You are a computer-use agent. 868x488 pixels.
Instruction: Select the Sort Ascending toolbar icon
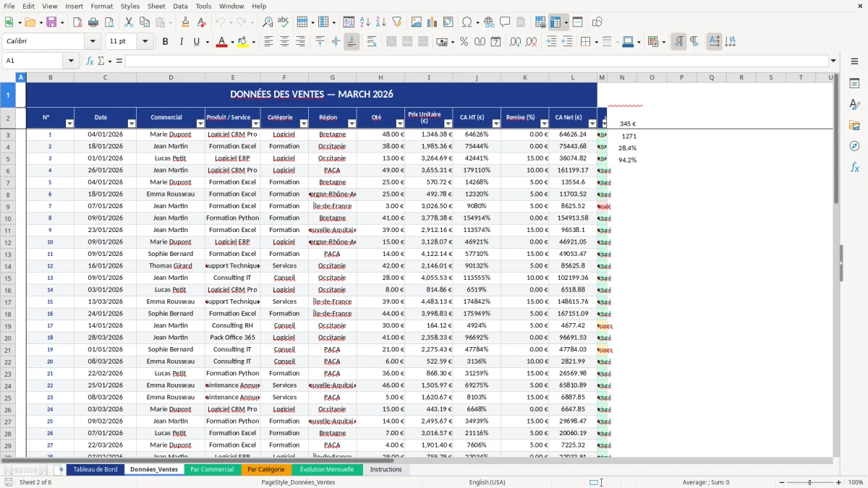tap(364, 22)
